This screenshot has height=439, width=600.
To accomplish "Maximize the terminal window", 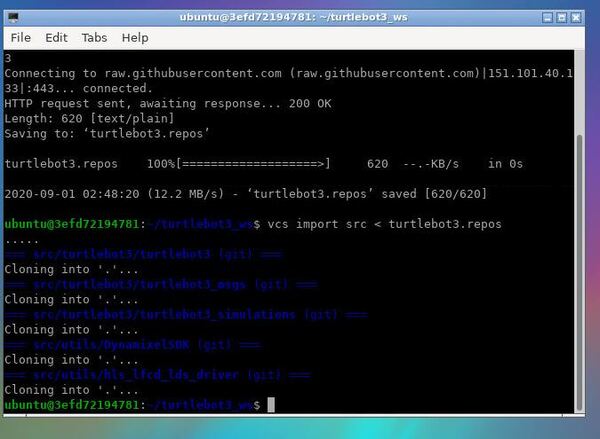I will (561, 17).
